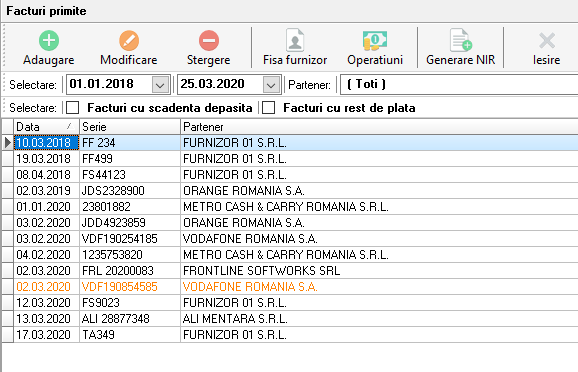
Task: Enable Facturi cu scadenta depasita checkbox
Action: click(x=73, y=108)
